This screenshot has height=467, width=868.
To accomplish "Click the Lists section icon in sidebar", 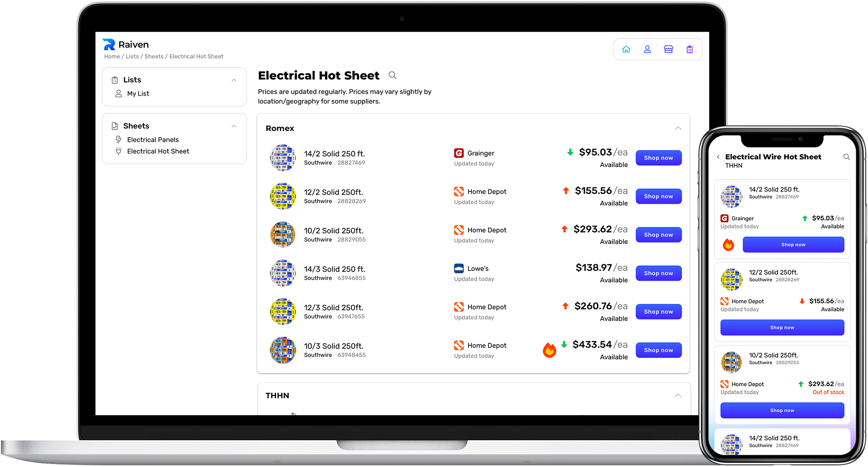I will click(x=115, y=80).
